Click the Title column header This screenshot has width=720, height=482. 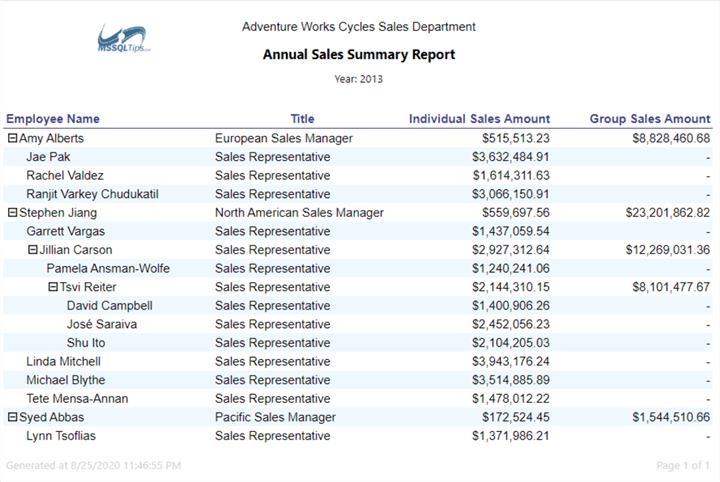[303, 119]
